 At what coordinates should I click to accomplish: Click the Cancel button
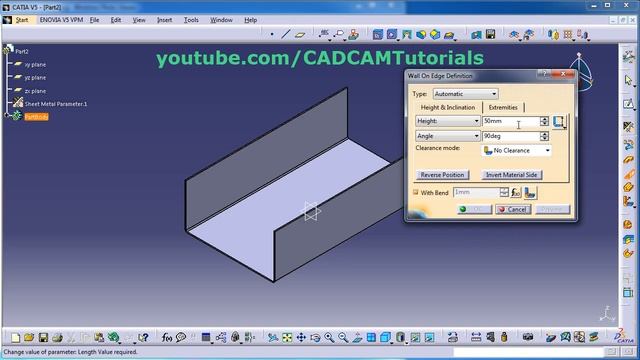[x=513, y=209]
